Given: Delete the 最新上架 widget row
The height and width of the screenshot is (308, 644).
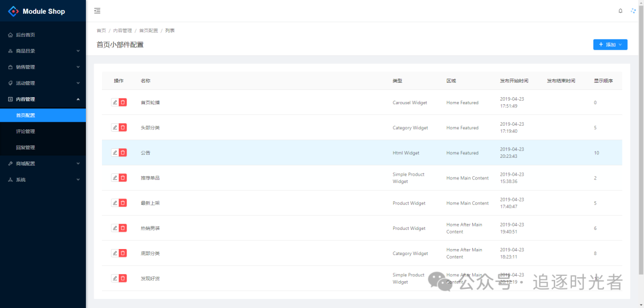Looking at the screenshot, I should point(123,203).
